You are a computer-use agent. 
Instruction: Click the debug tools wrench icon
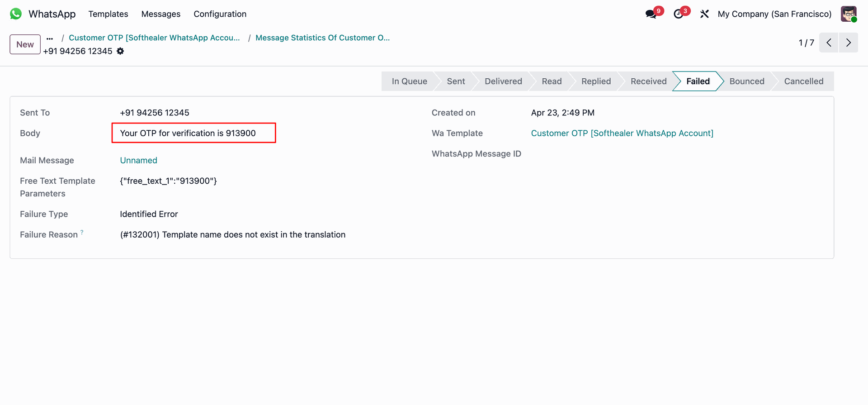click(704, 14)
